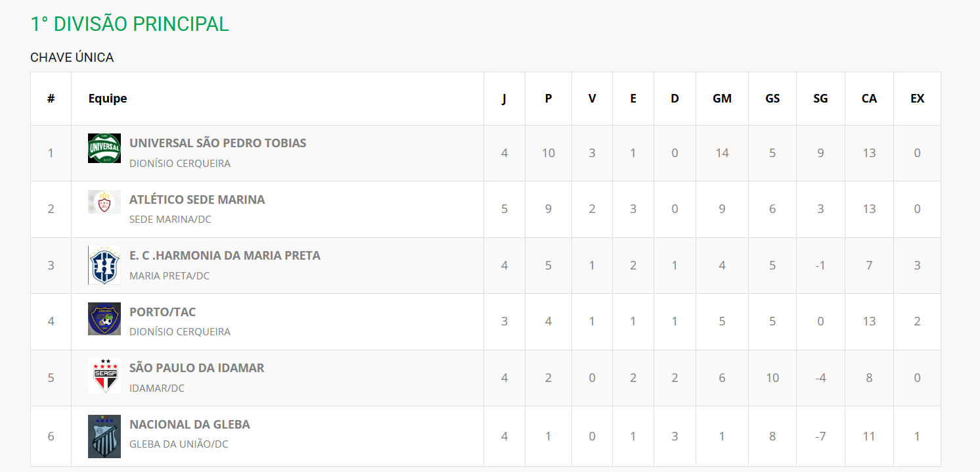Click the E. C. Harmonia team badge
Image resolution: width=980 pixels, height=472 pixels.
click(x=104, y=266)
